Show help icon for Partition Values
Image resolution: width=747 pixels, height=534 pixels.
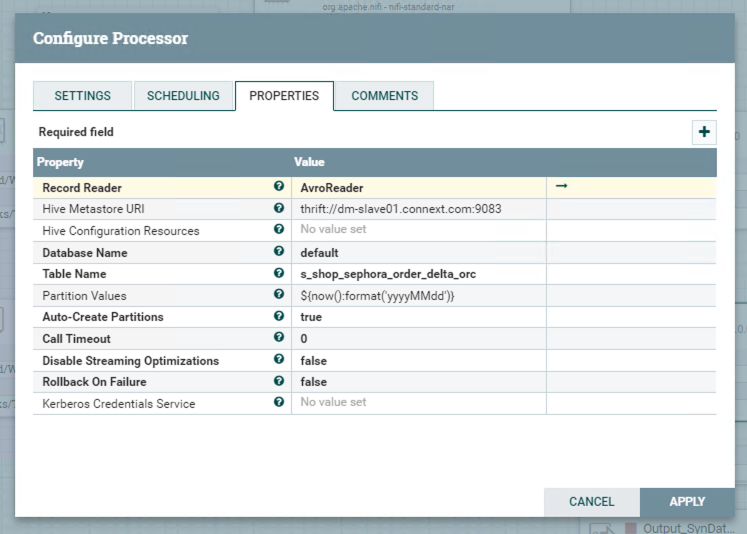(x=279, y=295)
